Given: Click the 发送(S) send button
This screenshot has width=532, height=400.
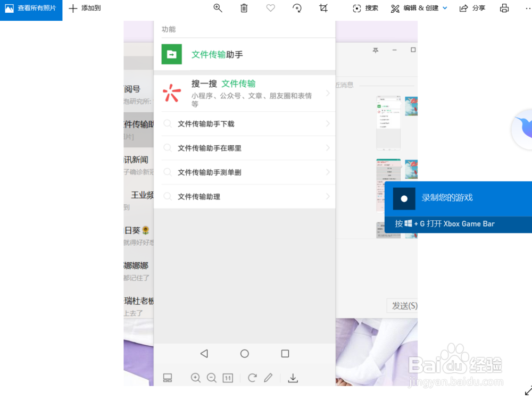Looking at the screenshot, I should [x=403, y=306].
